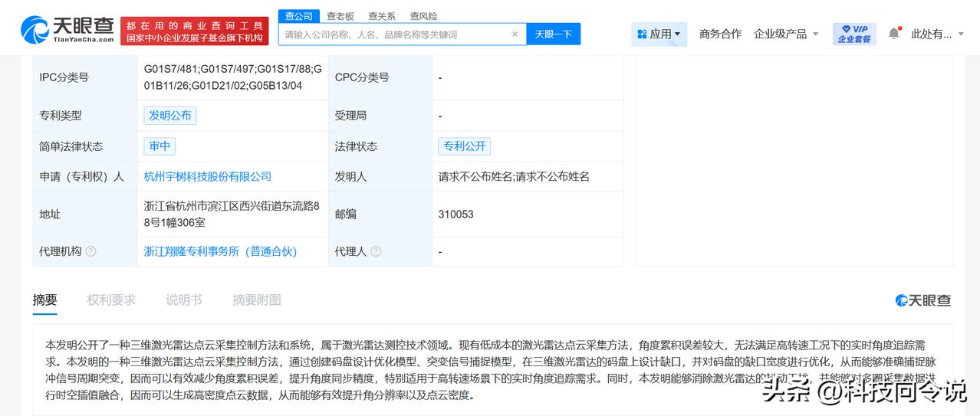Open the 应用 dropdown menu
The height and width of the screenshot is (416, 980).
(659, 34)
